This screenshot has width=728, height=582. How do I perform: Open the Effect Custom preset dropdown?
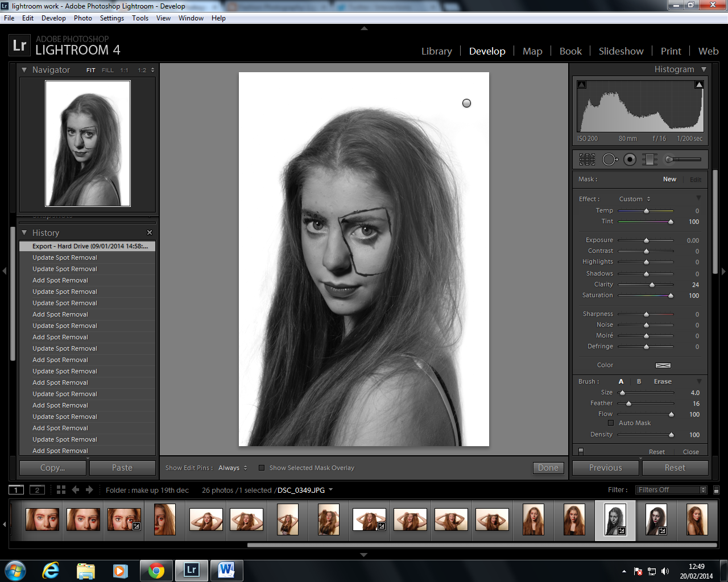[x=634, y=199]
